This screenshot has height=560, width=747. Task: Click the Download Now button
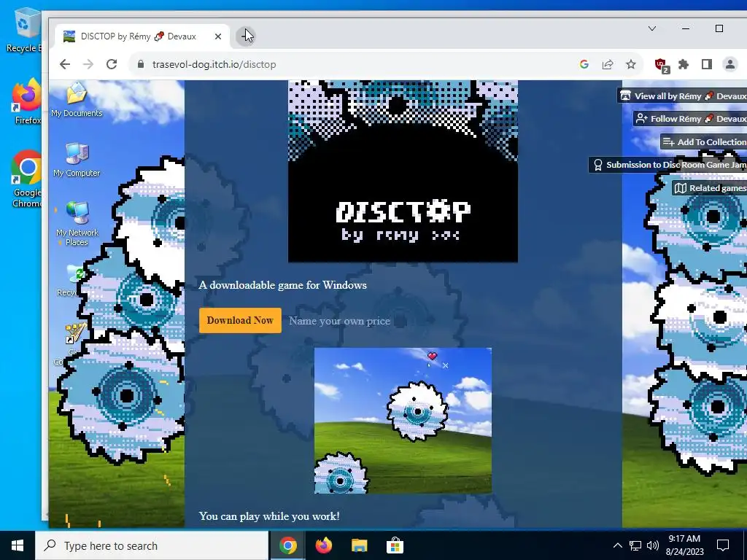click(x=240, y=321)
